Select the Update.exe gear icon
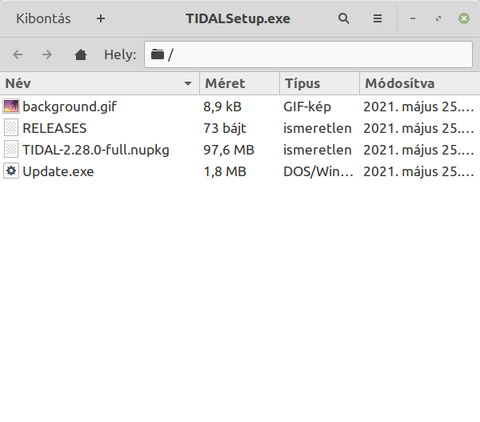The height and width of the screenshot is (422, 480). (11, 171)
